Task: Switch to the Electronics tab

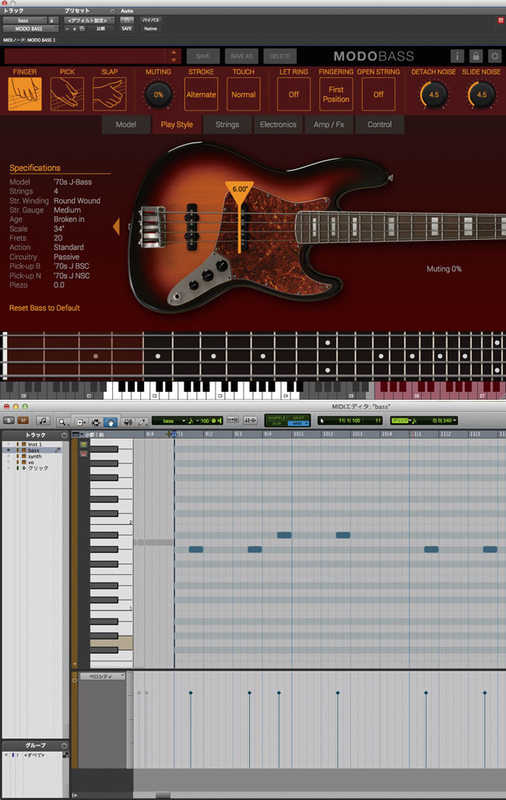Action: pyautogui.click(x=278, y=124)
